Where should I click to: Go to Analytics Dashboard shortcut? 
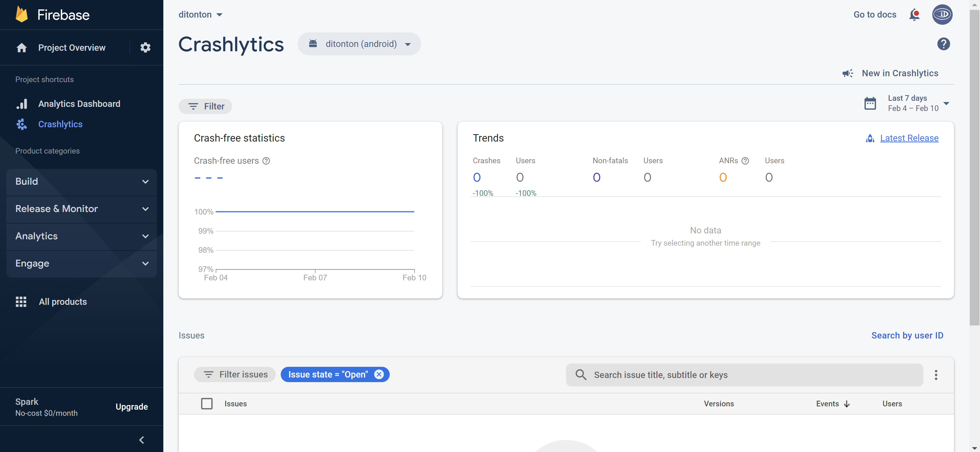click(x=79, y=104)
